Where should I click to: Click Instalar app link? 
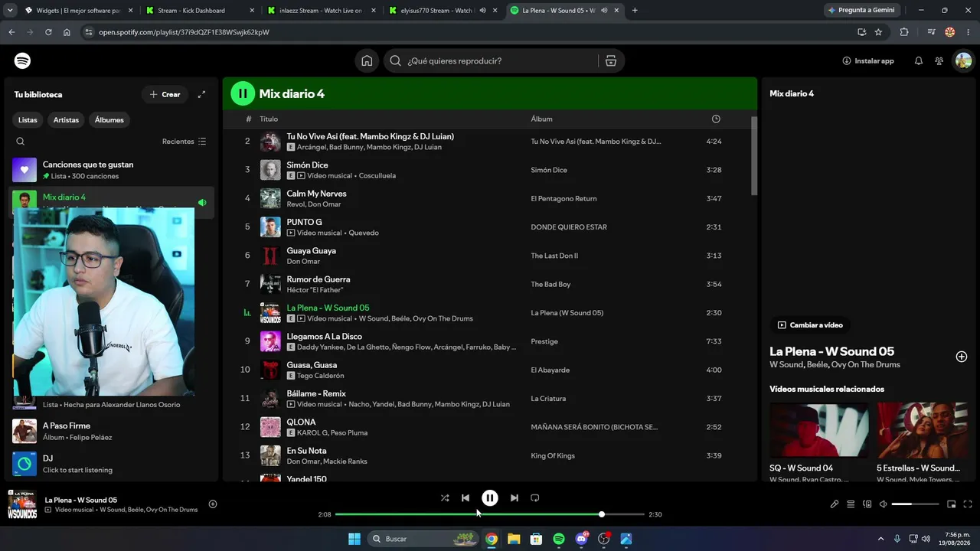coord(868,61)
